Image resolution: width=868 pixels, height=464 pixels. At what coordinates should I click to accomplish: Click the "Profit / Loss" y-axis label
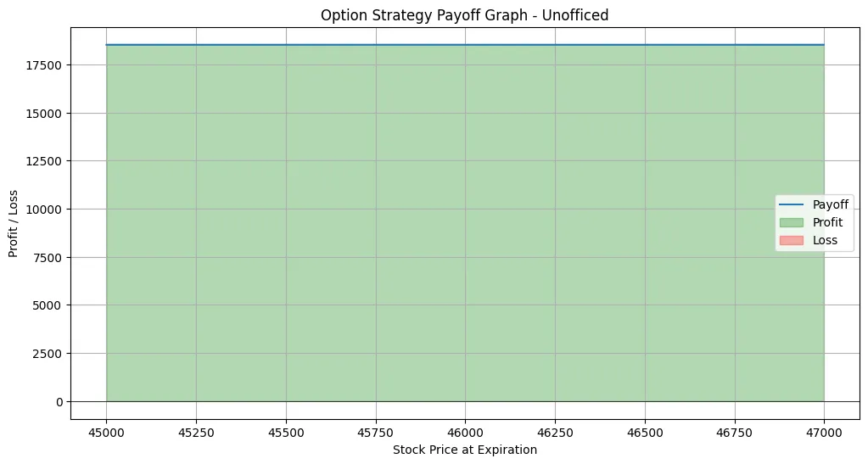click(x=14, y=222)
